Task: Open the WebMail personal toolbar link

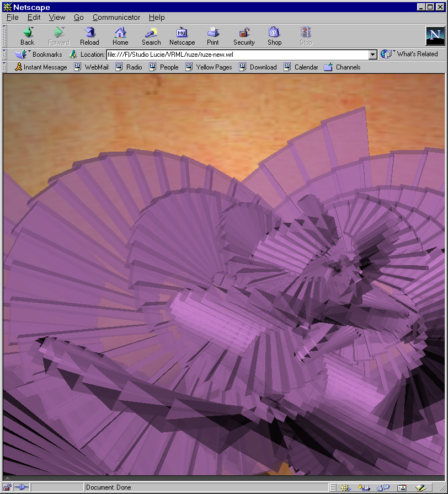Action: 92,67
